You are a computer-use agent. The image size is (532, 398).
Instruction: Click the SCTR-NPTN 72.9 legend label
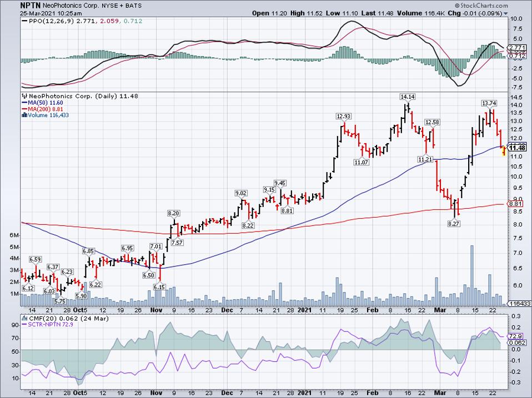point(48,324)
